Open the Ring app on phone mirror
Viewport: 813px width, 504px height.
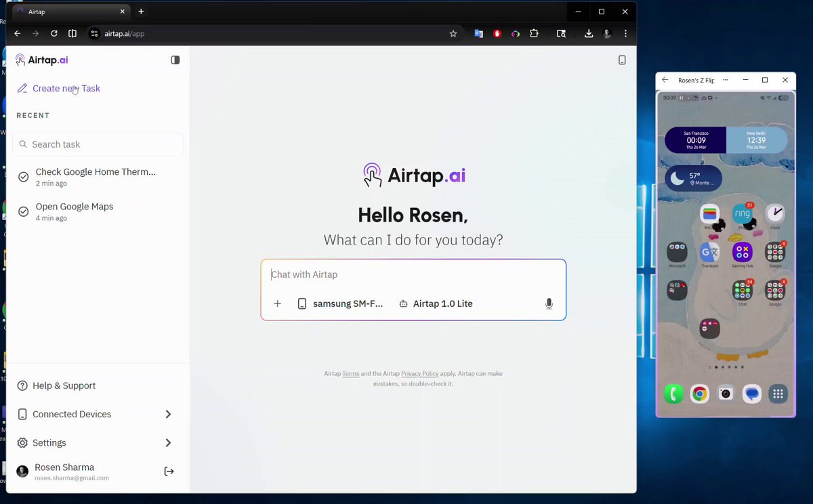tap(743, 214)
